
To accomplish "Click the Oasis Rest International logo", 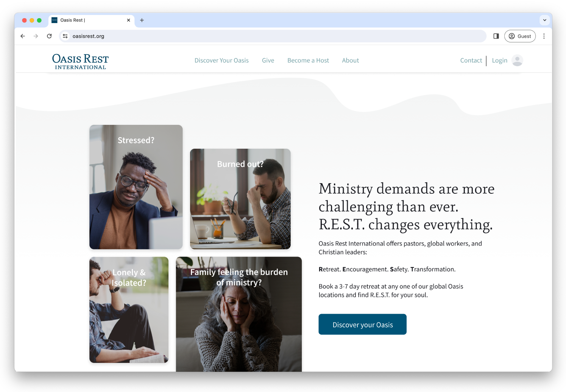I will click(x=80, y=61).
